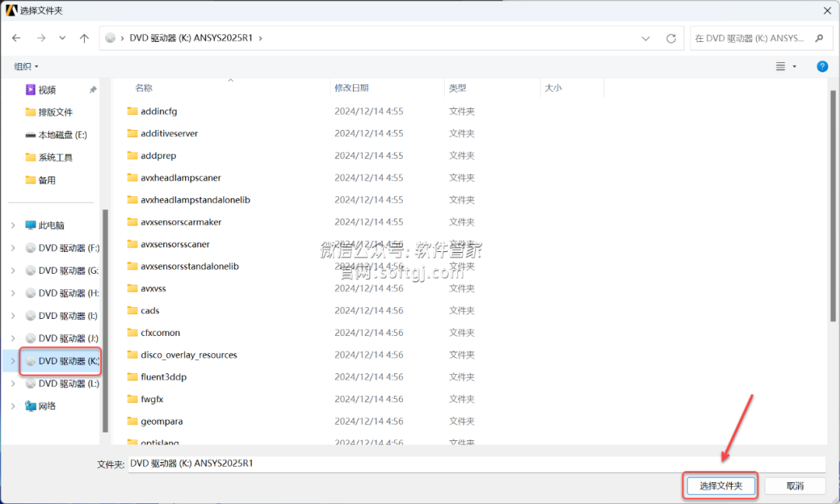The height and width of the screenshot is (504, 840).
Task: Select the avxsensorsscaner folder
Action: pyautogui.click(x=175, y=244)
